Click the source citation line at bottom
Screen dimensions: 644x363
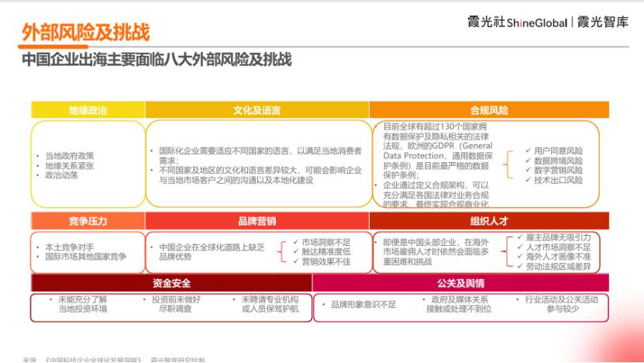click(x=114, y=360)
